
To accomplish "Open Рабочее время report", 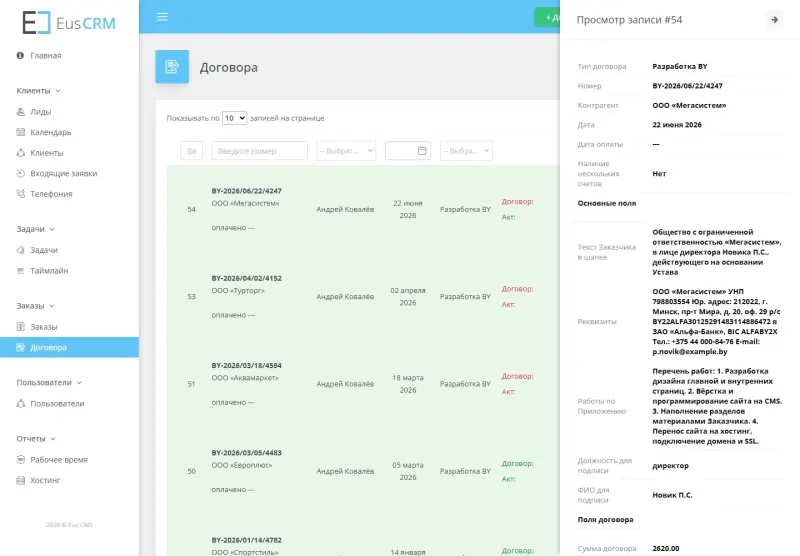I will [59, 460].
